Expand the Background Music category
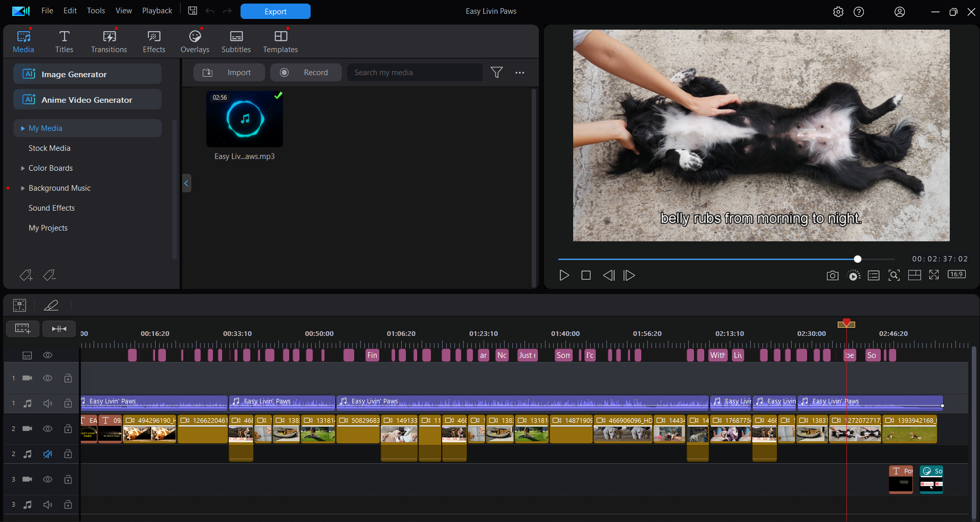980x522 pixels. point(23,188)
